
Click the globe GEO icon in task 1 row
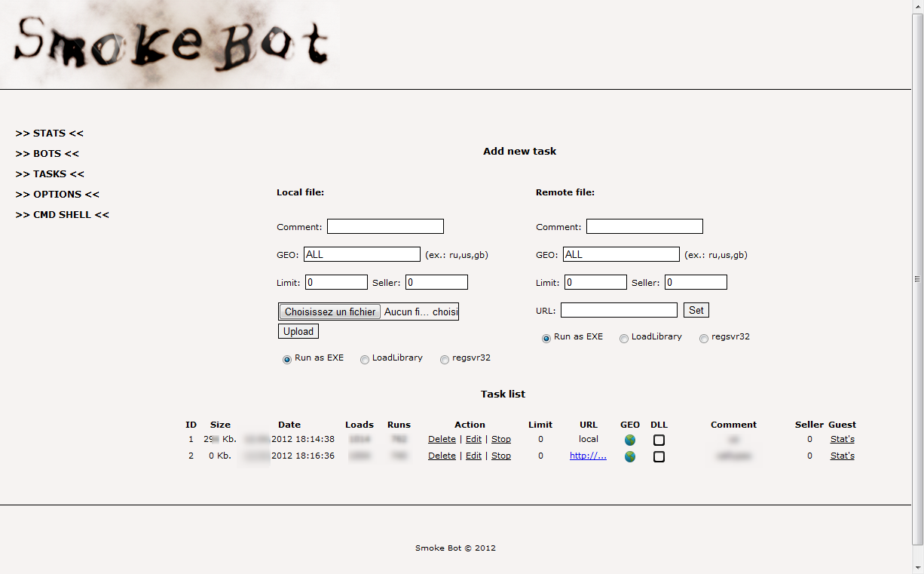[630, 440]
